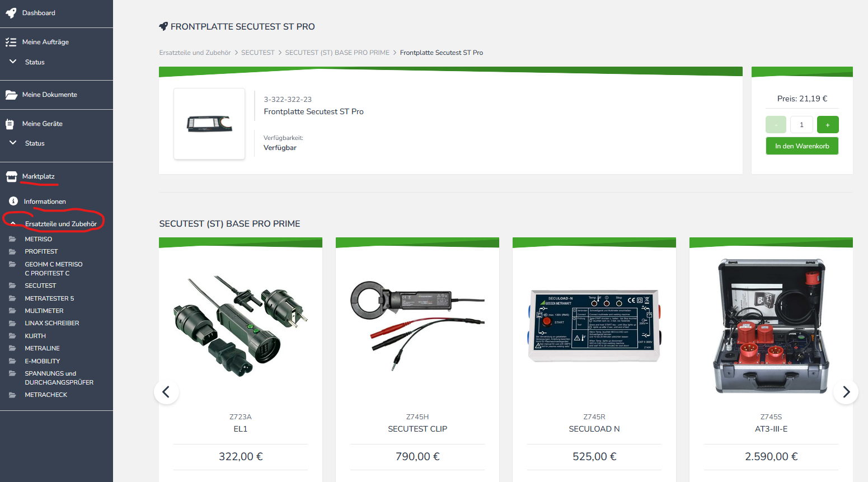Open the SECULOAD N product image
Image resolution: width=868 pixels, height=482 pixels.
594,326
